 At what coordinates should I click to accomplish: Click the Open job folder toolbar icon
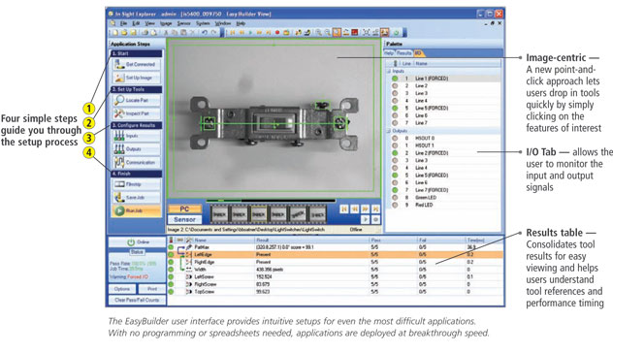point(124,32)
